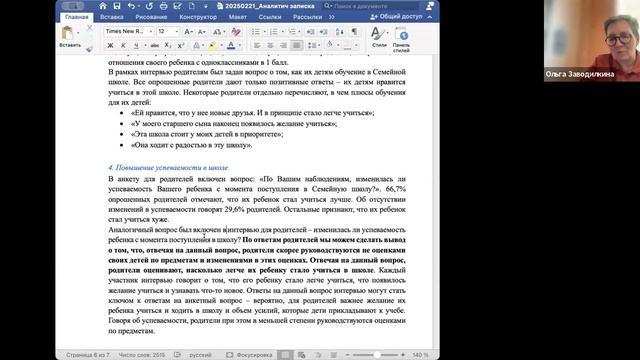Apply the font color (A with blue bar)
Image resolution: width=640 pixels, height=360 pixels.
(x=231, y=46)
